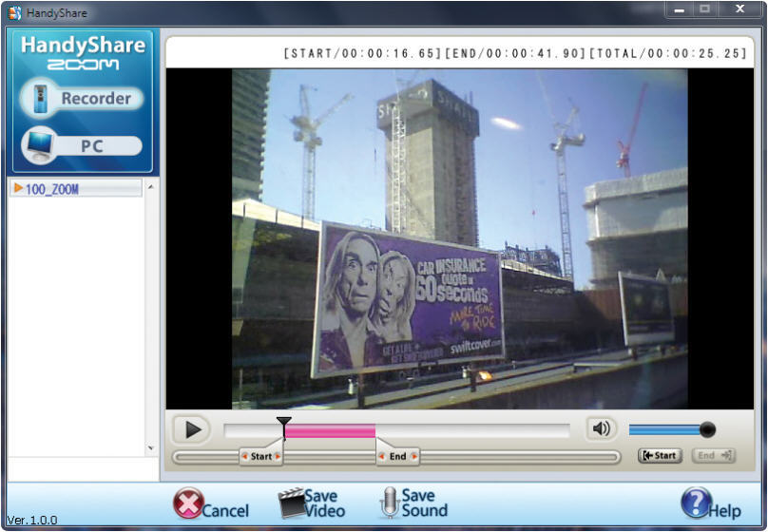Viewport: 768px width, 532px height.
Task: Nudge End marker left with its left arrow
Action: coord(381,457)
